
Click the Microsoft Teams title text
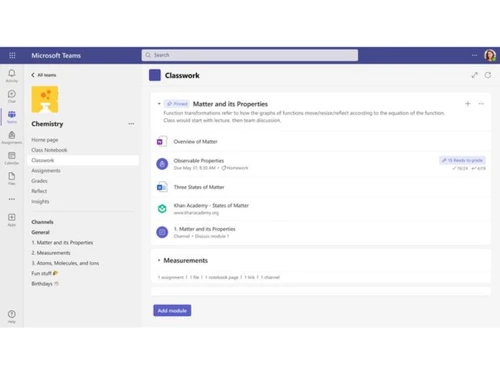click(56, 55)
